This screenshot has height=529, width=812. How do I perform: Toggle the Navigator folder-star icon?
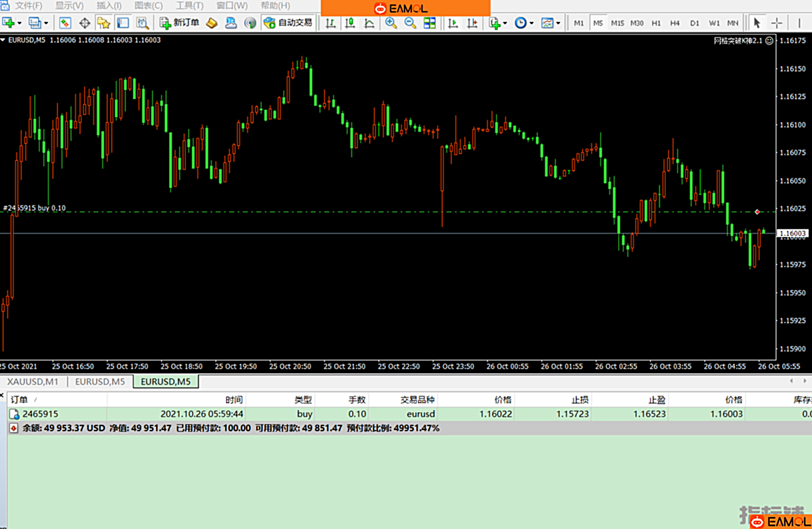point(104,23)
